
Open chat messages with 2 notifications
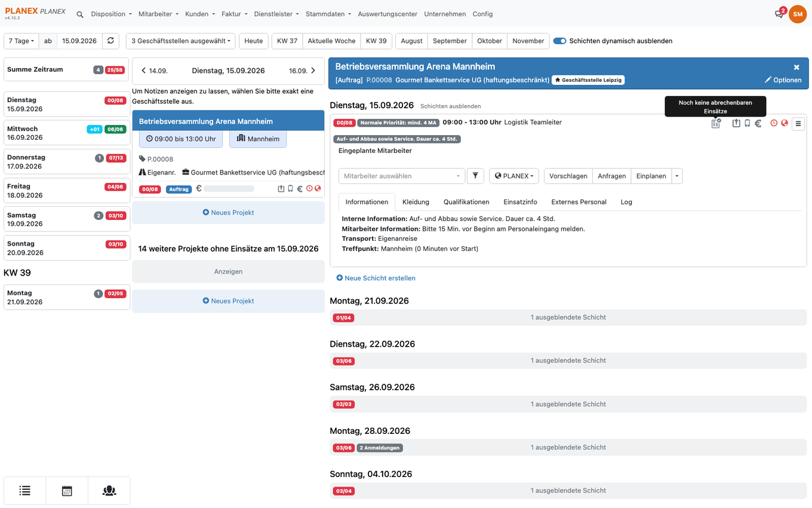point(780,13)
